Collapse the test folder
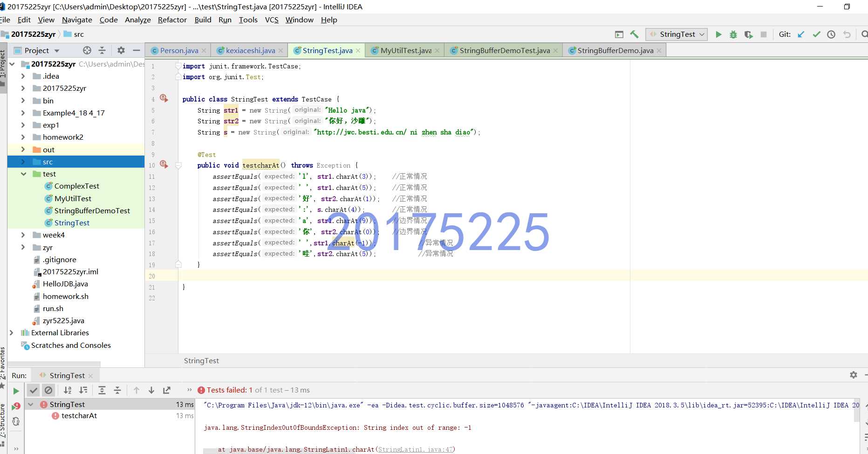 coord(23,174)
